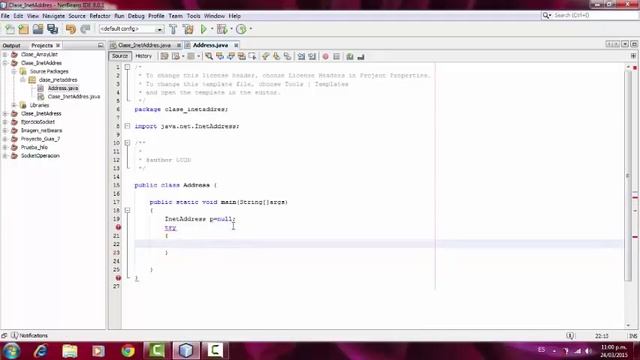The width and height of the screenshot is (640, 360).
Task: Click the New File toolbar icon
Action: [x=9, y=29]
